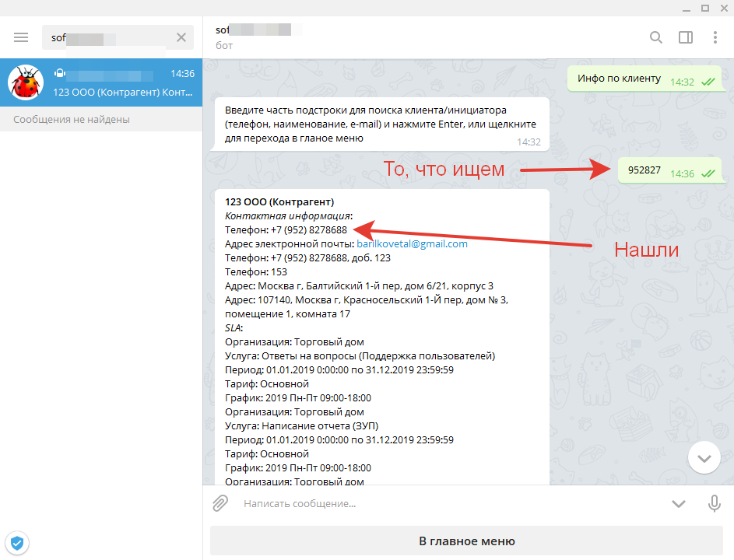734x560 pixels.
Task: Attach a file using the paperclip icon
Action: click(x=219, y=503)
